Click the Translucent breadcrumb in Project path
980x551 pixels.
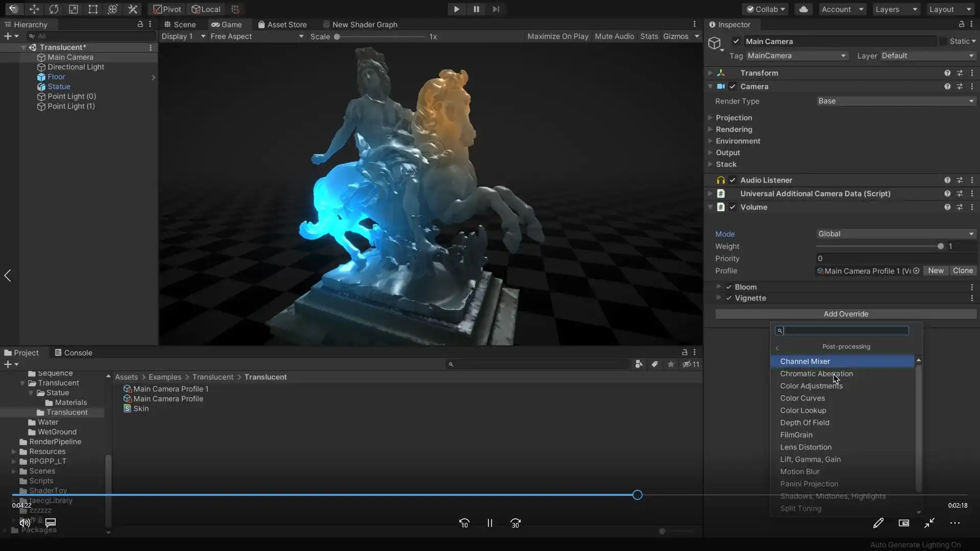(214, 377)
